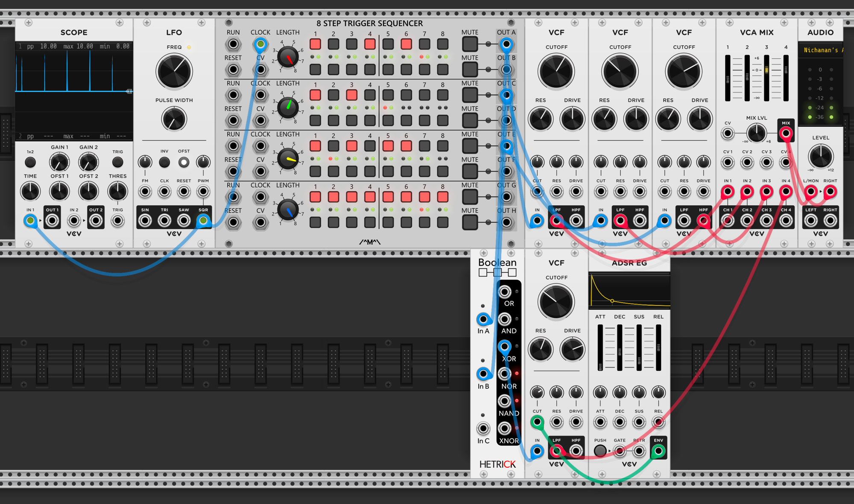Click the Scope OUT 1 jack

(x=53, y=221)
